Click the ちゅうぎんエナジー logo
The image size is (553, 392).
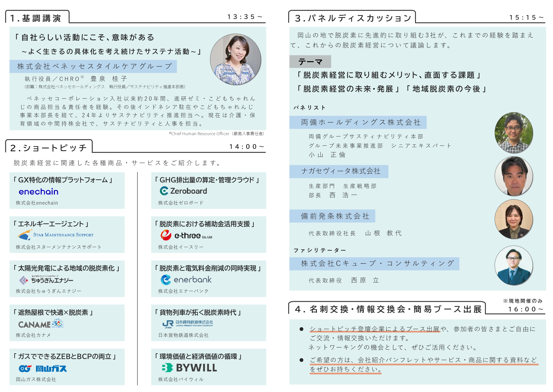(46, 280)
